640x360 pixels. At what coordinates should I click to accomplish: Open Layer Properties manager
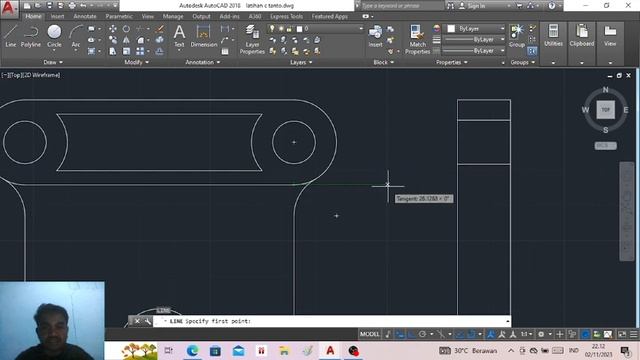252,39
